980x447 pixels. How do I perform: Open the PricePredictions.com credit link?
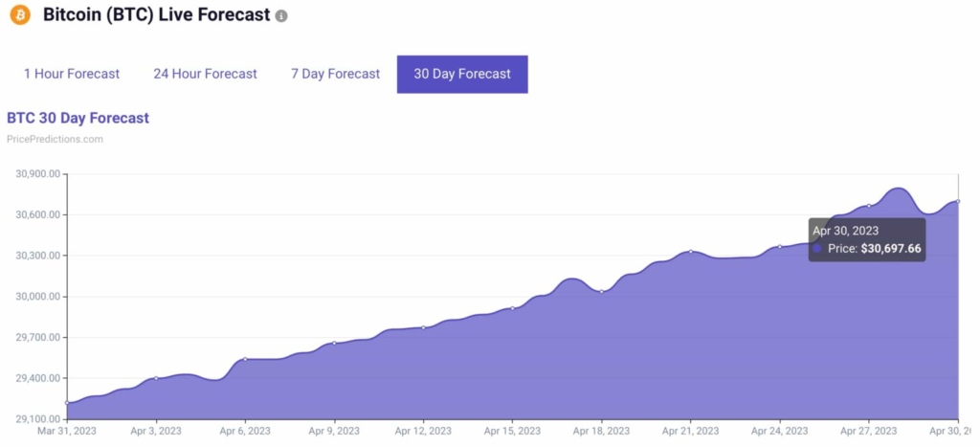coord(55,139)
